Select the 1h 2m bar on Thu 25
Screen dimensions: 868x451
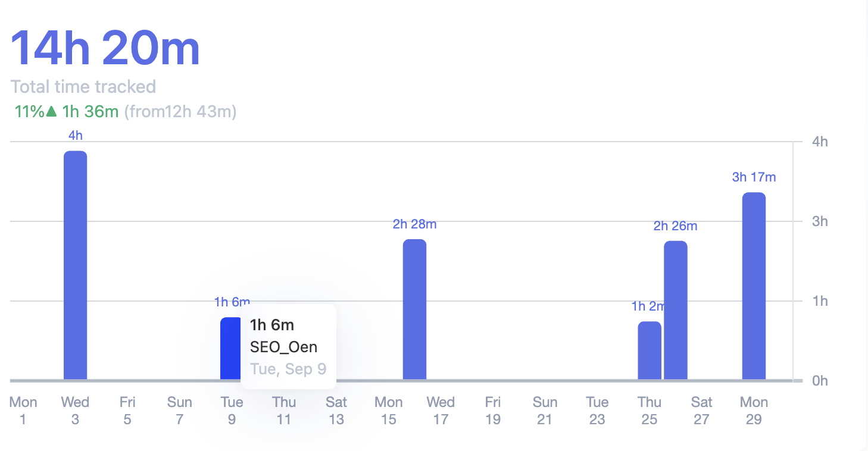click(649, 350)
